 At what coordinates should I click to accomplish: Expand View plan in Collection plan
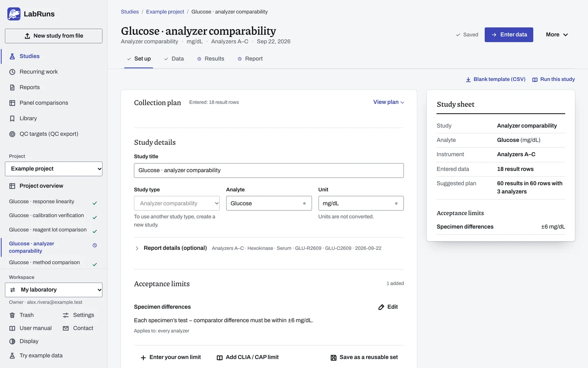click(389, 102)
